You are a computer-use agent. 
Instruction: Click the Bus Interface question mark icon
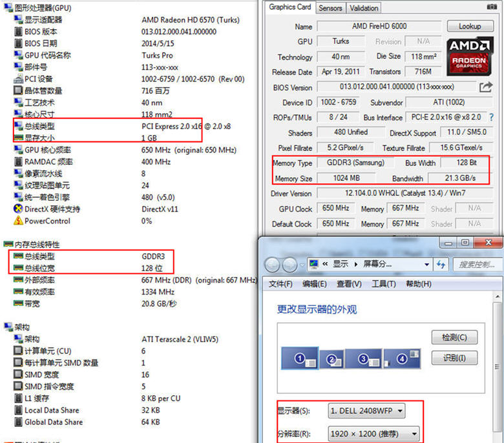point(491,118)
